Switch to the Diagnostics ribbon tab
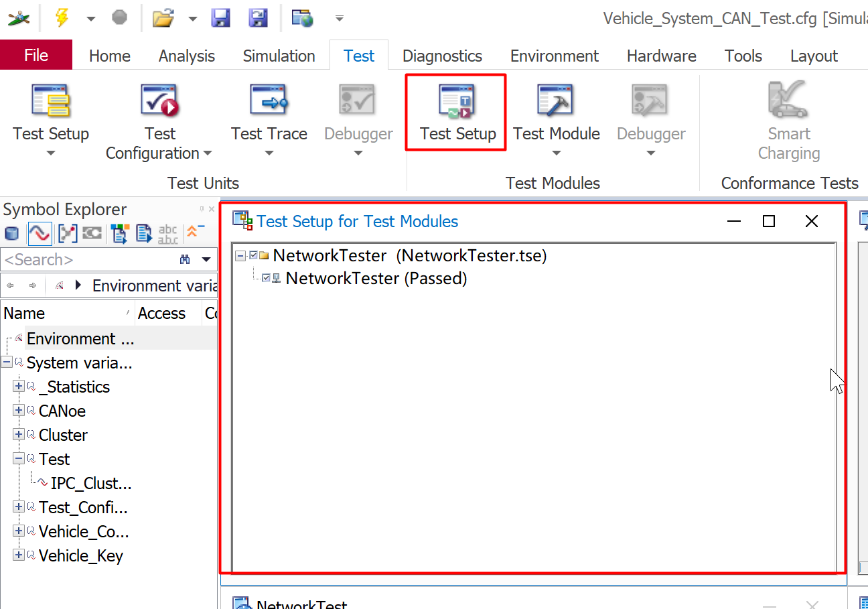Screen dimensions: 868x609 coord(441,56)
